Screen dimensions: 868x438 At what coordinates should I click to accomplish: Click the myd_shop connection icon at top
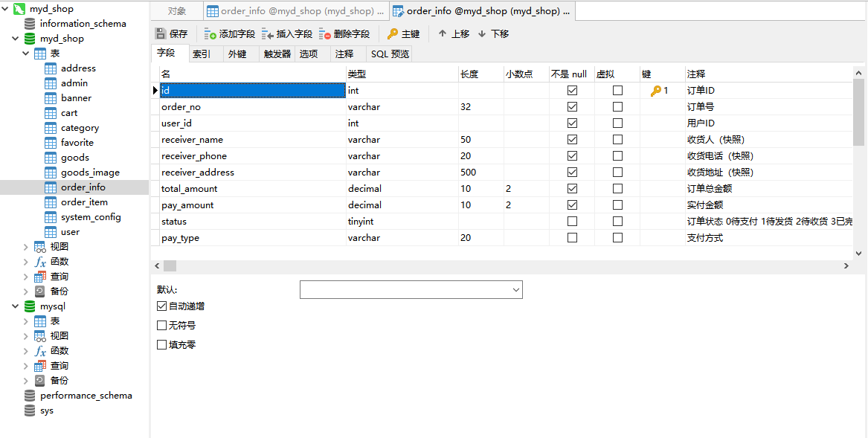[x=19, y=9]
